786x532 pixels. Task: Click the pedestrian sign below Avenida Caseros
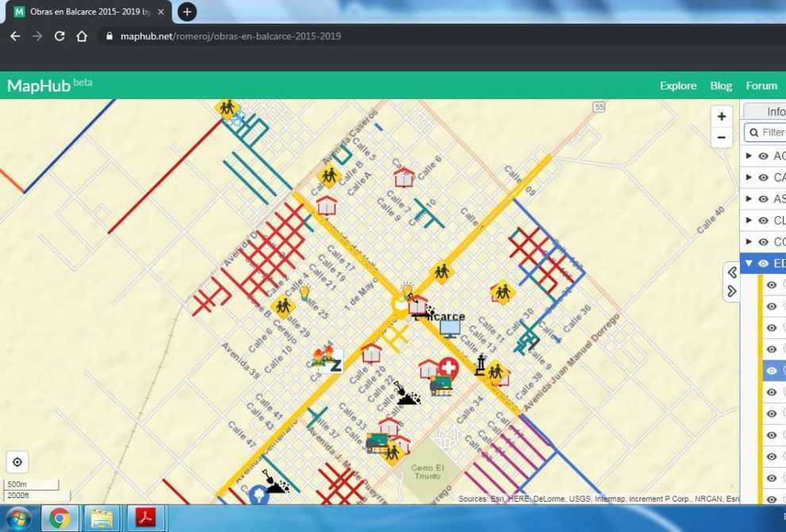[x=329, y=175]
